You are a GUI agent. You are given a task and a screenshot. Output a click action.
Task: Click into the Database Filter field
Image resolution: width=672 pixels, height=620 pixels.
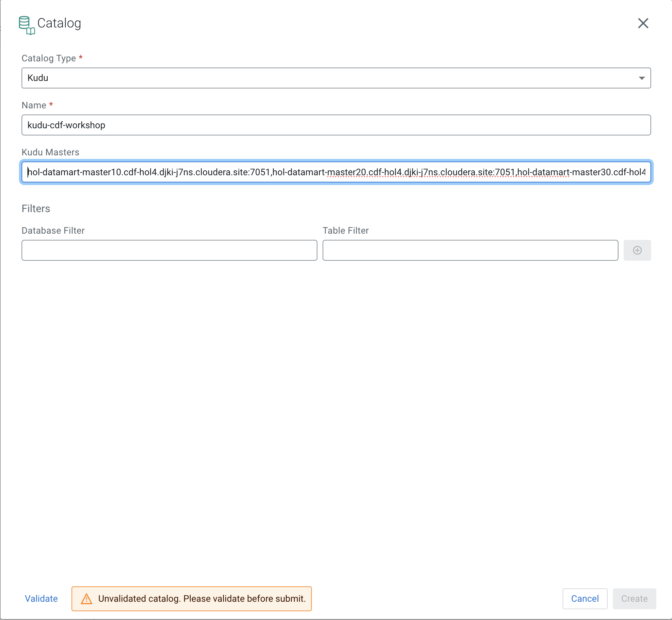pyautogui.click(x=169, y=250)
